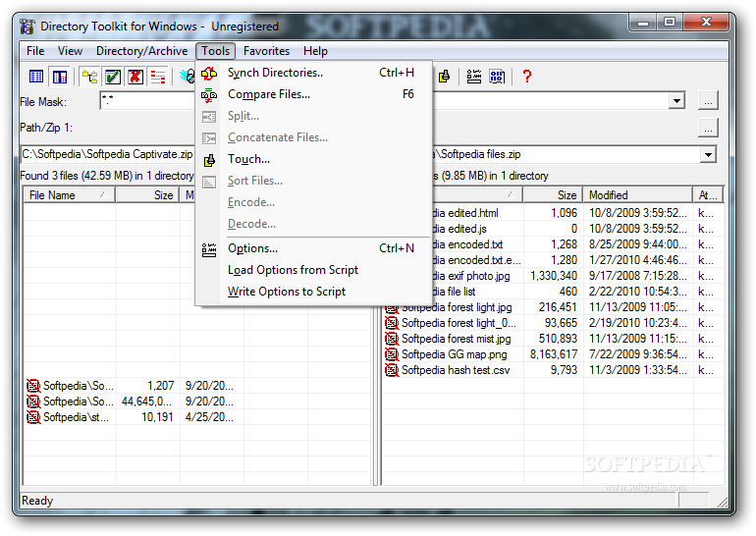Click the binary options toolbar icon
Viewport: 756px width, 536px height.
pyautogui.click(x=497, y=76)
